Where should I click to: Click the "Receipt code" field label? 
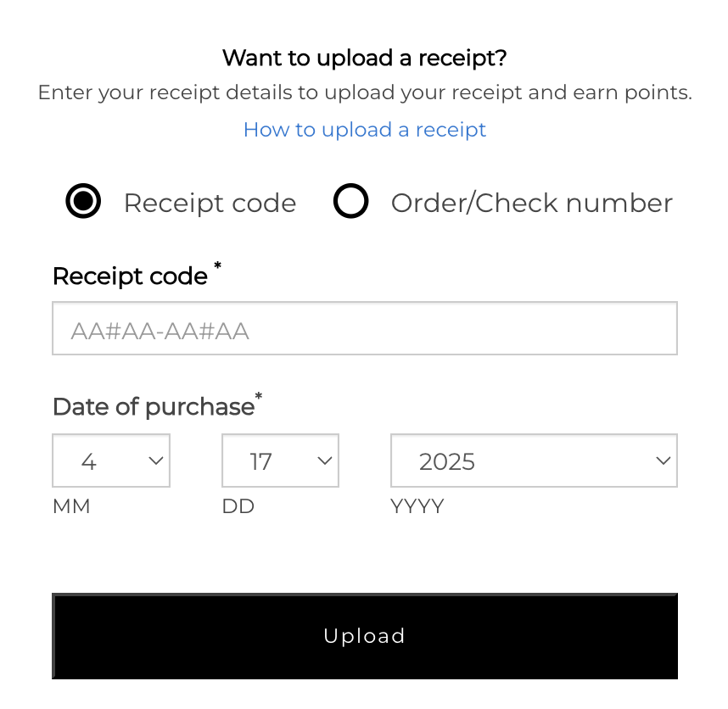point(130,276)
